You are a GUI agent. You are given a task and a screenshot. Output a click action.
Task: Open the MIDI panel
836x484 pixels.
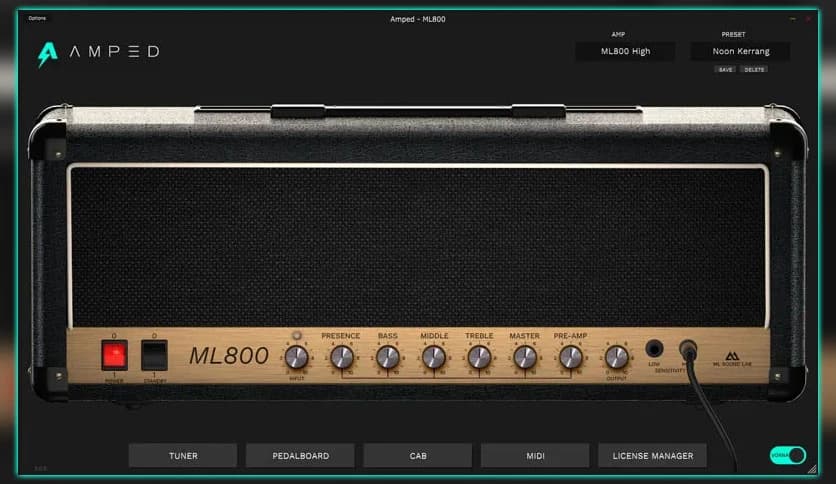click(x=535, y=456)
